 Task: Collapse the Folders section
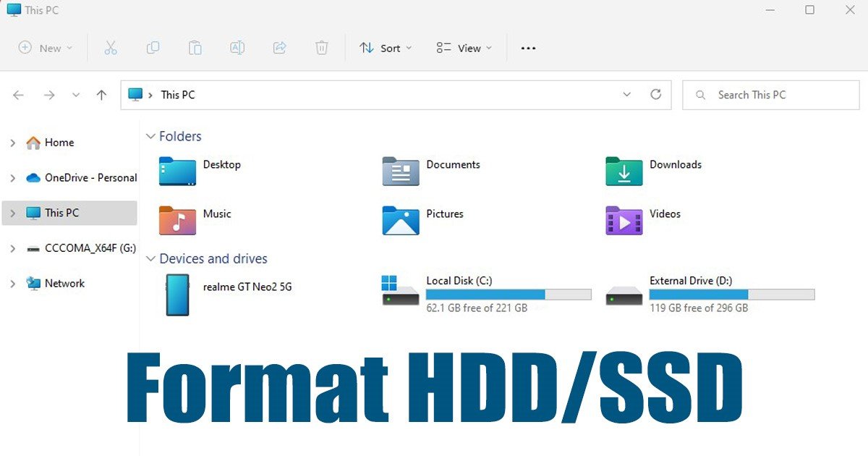pyautogui.click(x=150, y=136)
